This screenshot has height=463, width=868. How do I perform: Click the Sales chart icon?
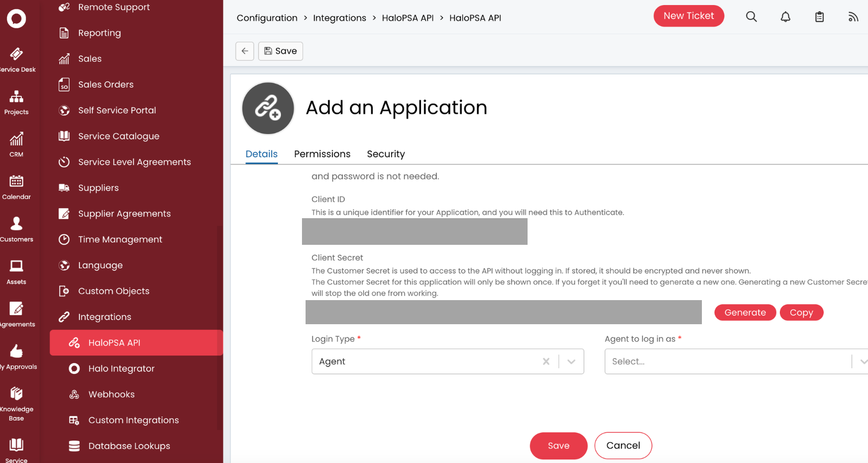click(x=64, y=59)
